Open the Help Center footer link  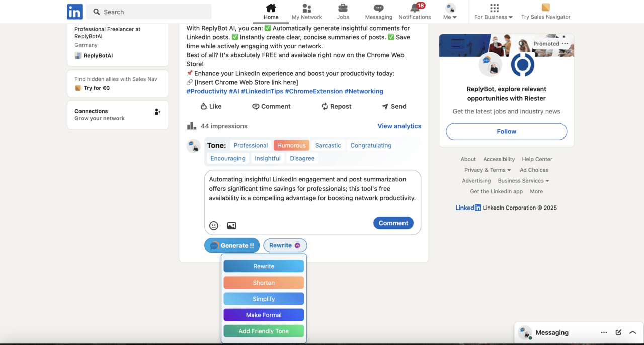537,159
